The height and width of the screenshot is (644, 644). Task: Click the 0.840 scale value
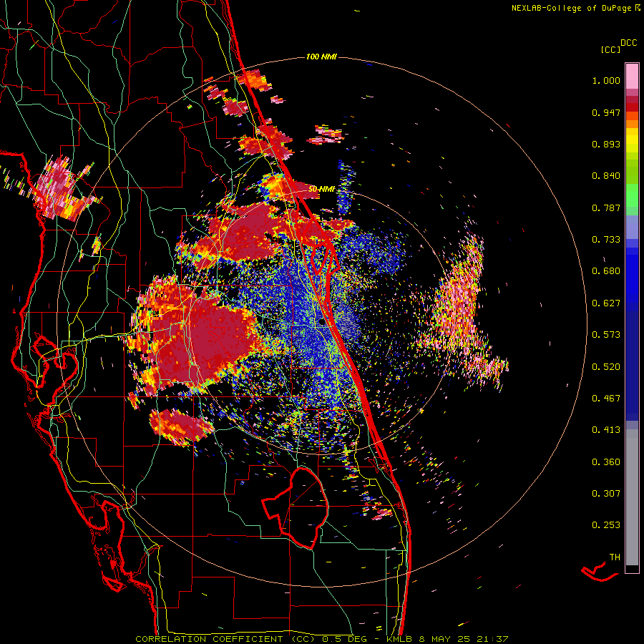(606, 176)
